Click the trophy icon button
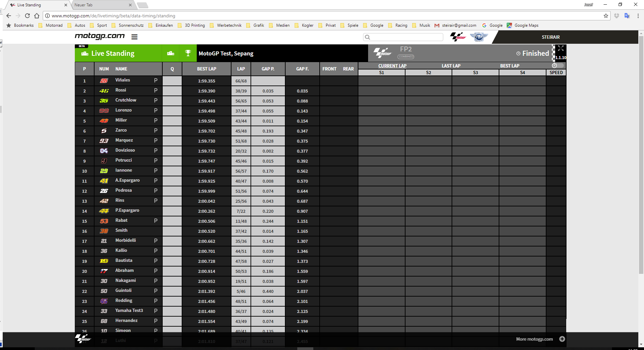The image size is (644, 350). click(188, 53)
